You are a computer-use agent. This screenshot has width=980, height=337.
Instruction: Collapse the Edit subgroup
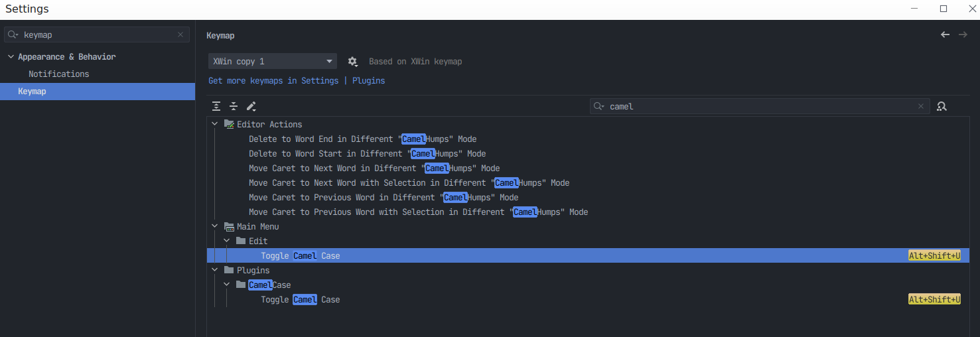(226, 241)
